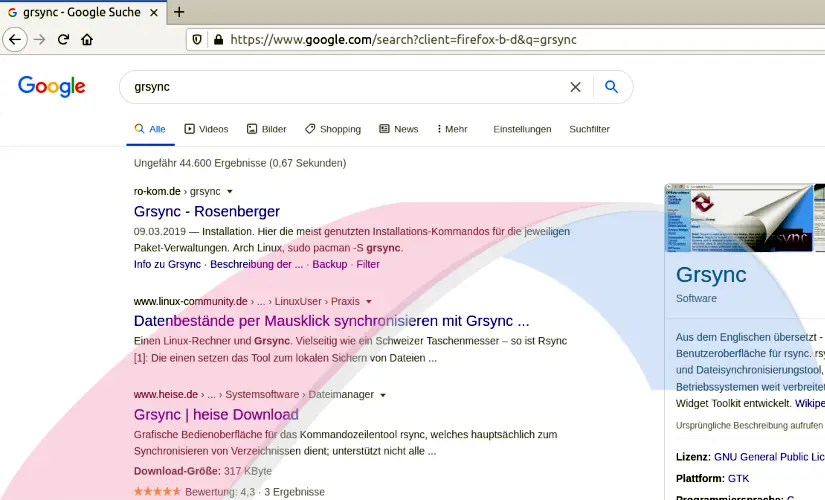Open the Filter sitelink
Screen dimensions: 825x500
tap(368, 264)
